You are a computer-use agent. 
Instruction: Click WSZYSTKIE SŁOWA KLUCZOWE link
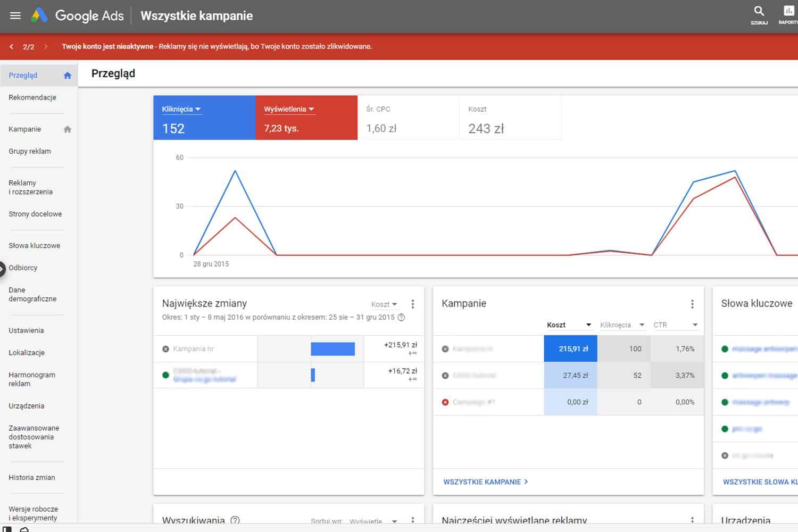[x=760, y=482]
